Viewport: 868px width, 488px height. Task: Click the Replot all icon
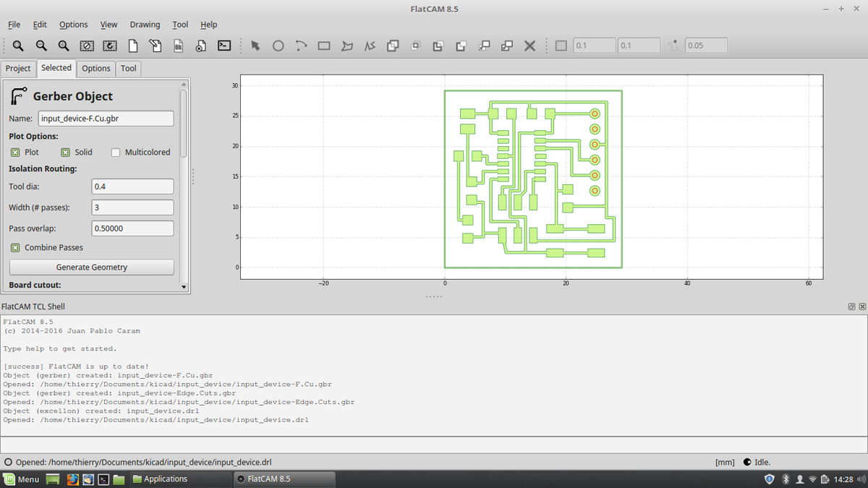coord(109,46)
